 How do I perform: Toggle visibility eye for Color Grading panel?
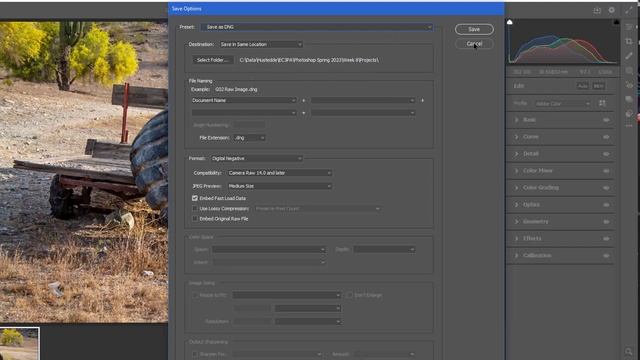pyautogui.click(x=607, y=188)
